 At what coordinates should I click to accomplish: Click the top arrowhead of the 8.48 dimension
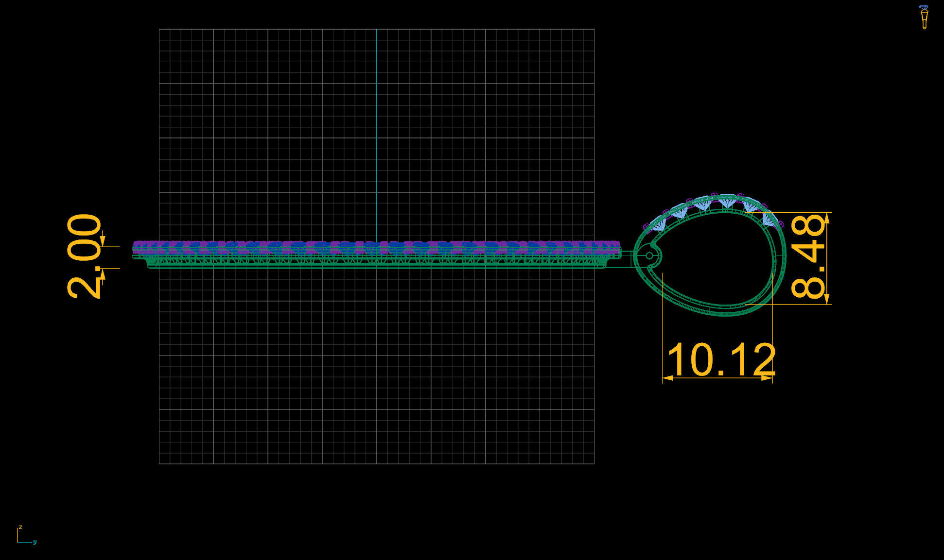[827, 218]
